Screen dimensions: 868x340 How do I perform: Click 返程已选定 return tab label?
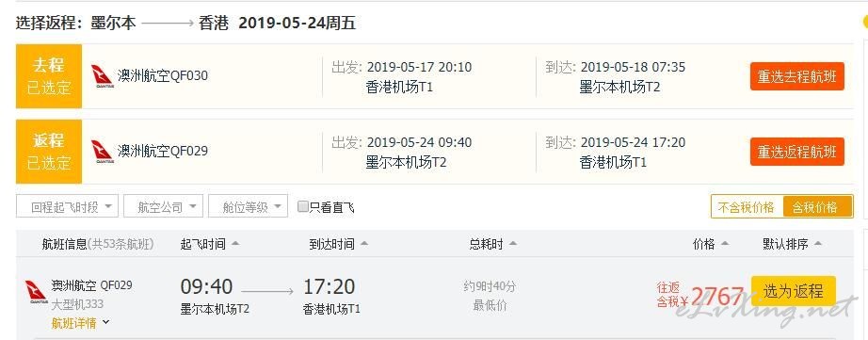pyautogui.click(x=49, y=152)
